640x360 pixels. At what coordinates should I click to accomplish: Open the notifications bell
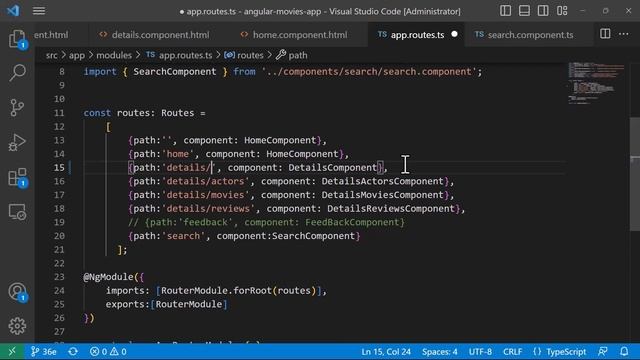pos(624,351)
